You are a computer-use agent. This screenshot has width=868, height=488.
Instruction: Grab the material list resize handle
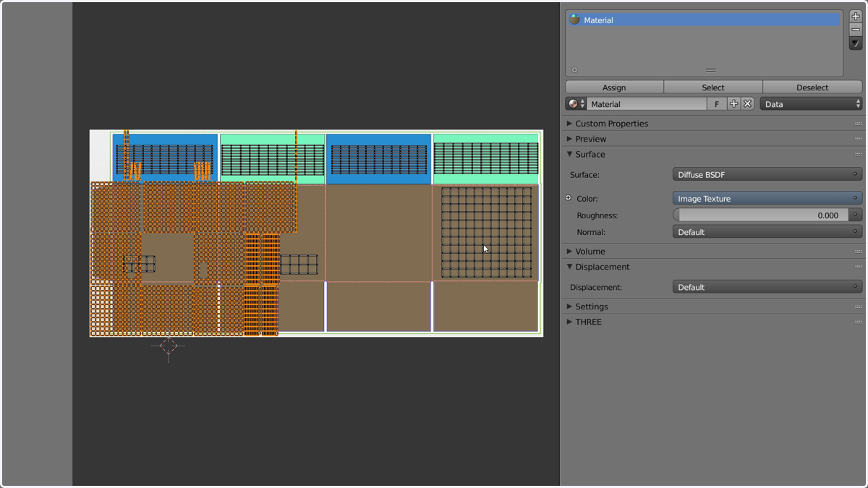click(x=710, y=70)
